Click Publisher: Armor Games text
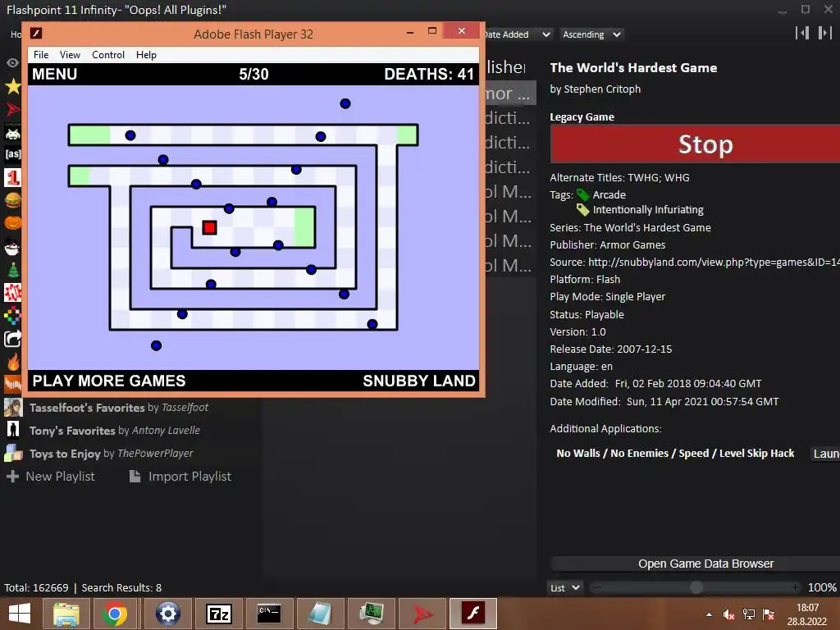Screen dimensions: 840x630 (608, 244)
